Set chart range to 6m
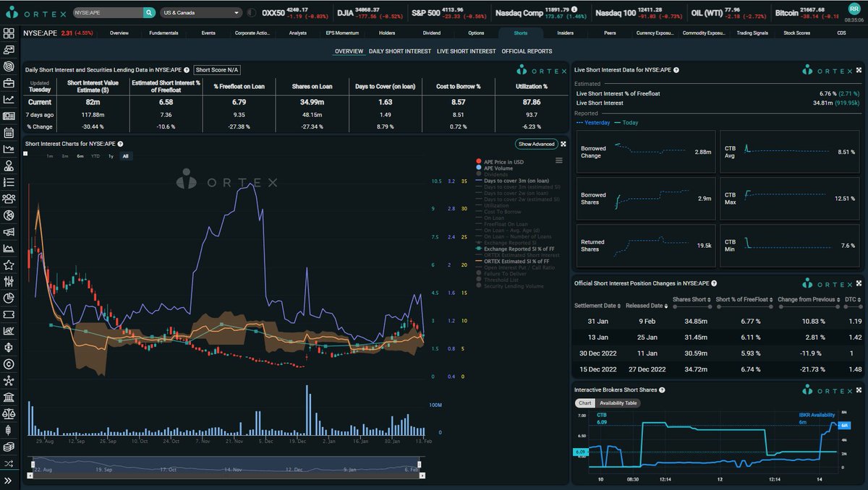Image resolution: width=868 pixels, height=490 pixels. pyautogui.click(x=80, y=156)
